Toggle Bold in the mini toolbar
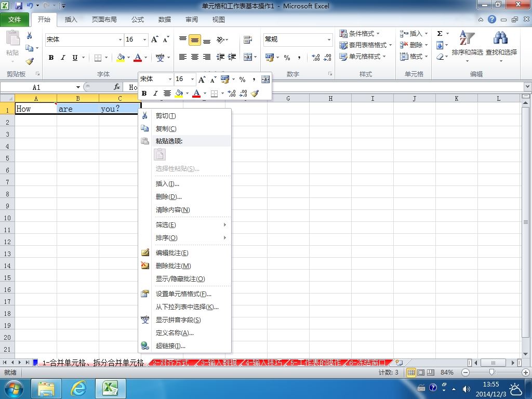This screenshot has width=532, height=399. (x=144, y=94)
